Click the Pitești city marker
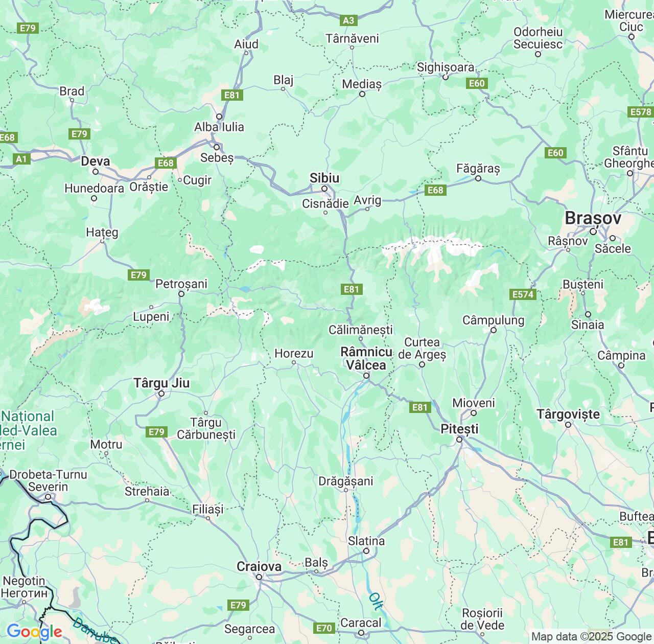 coord(459,440)
